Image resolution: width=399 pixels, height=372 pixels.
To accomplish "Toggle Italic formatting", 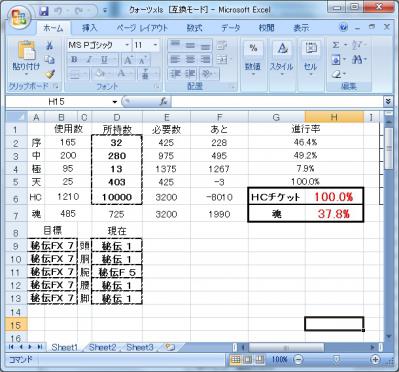I will coord(89,60).
